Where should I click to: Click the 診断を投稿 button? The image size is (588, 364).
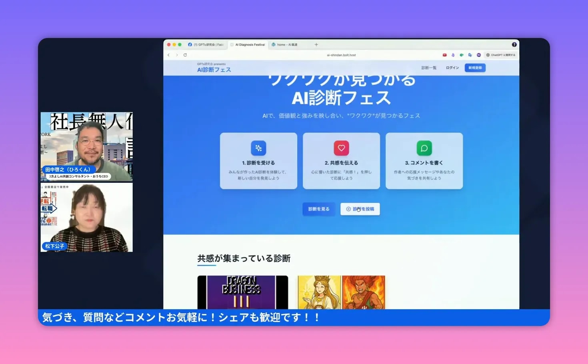tap(360, 209)
